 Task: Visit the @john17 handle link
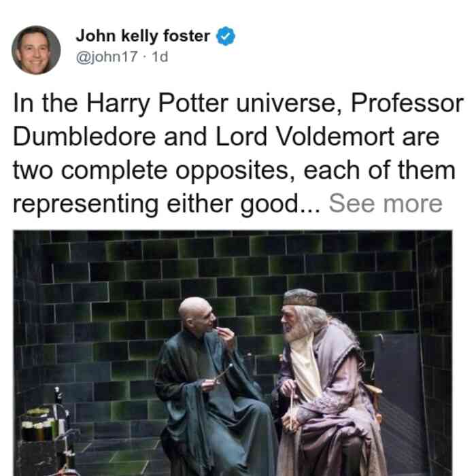click(x=107, y=56)
